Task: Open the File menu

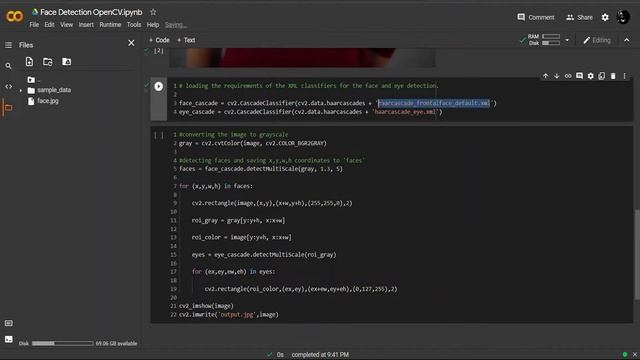Action: click(x=34, y=25)
